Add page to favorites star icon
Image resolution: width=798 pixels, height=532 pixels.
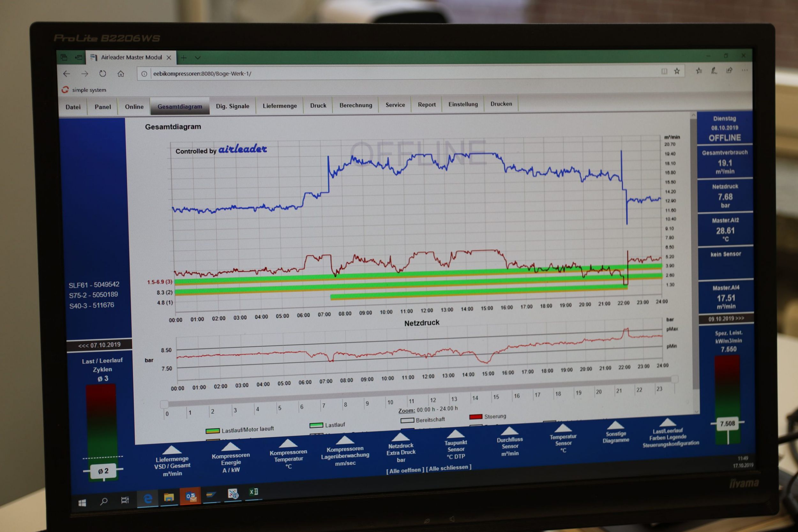pos(677,71)
